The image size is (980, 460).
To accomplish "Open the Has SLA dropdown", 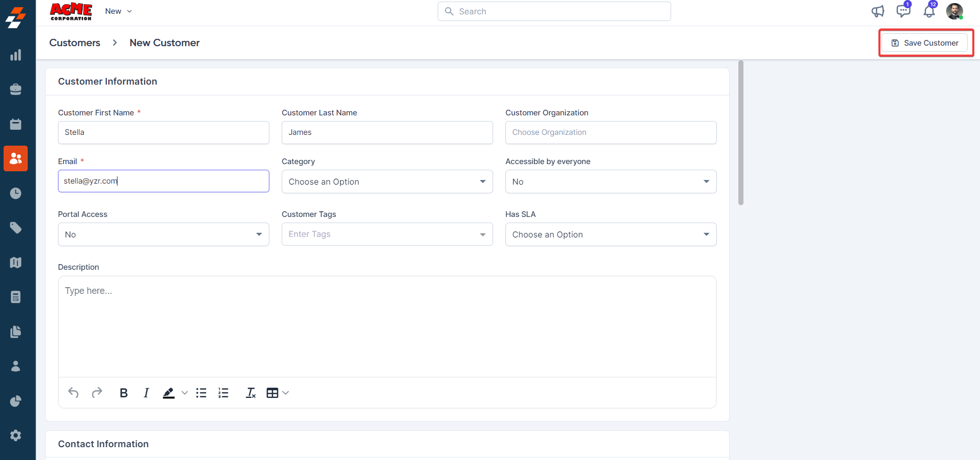I will (x=611, y=234).
